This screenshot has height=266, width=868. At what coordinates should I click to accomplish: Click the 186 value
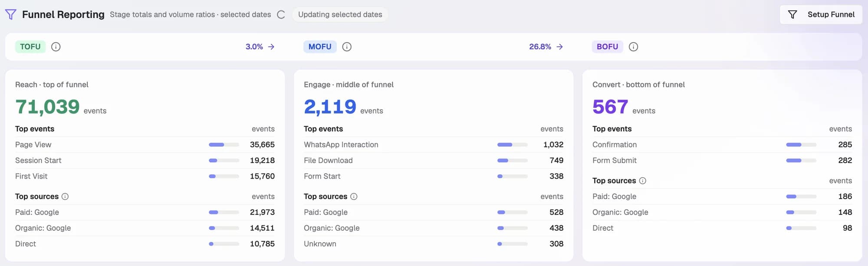[x=845, y=196]
